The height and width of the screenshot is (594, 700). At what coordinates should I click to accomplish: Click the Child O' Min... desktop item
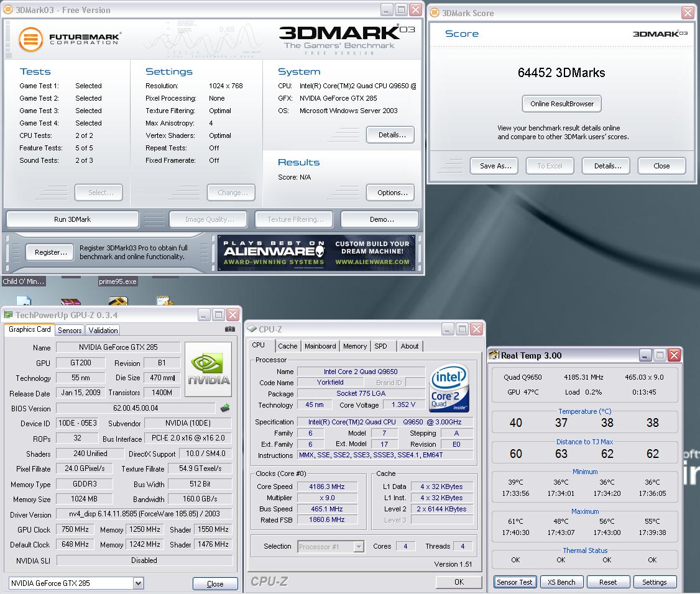[23, 281]
